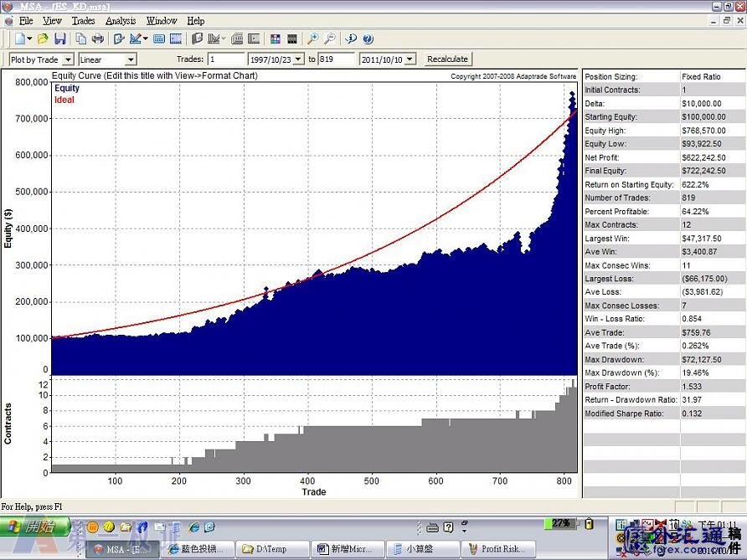This screenshot has width=747, height=560.
Task: Click the Copy toolbar icon
Action: [81, 39]
